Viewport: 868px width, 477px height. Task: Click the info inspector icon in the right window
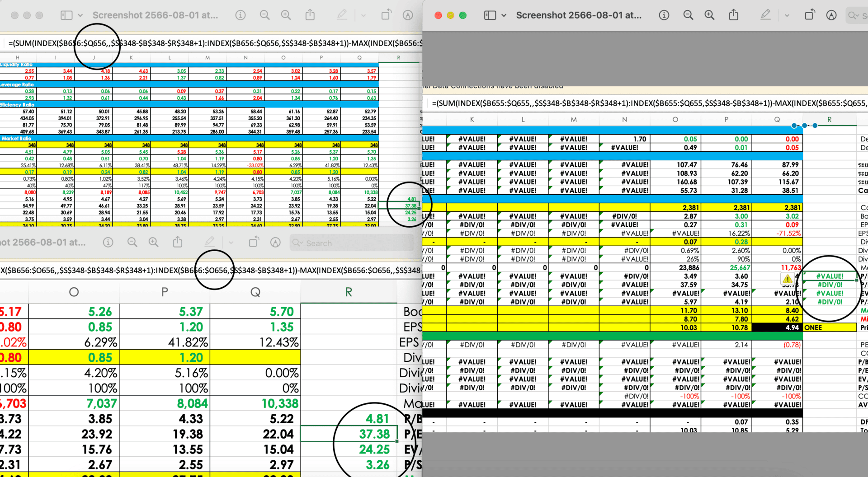pyautogui.click(x=664, y=15)
